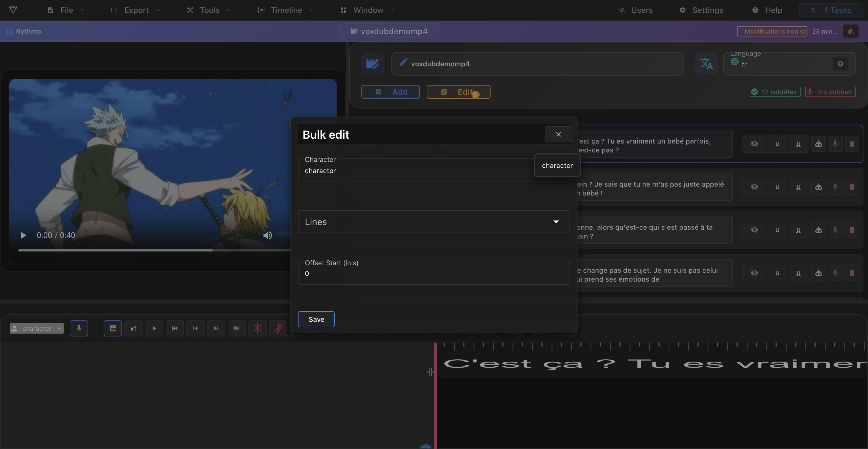
Task: Jump ahead with the fast-forward toolbar icon
Action: 237,328
